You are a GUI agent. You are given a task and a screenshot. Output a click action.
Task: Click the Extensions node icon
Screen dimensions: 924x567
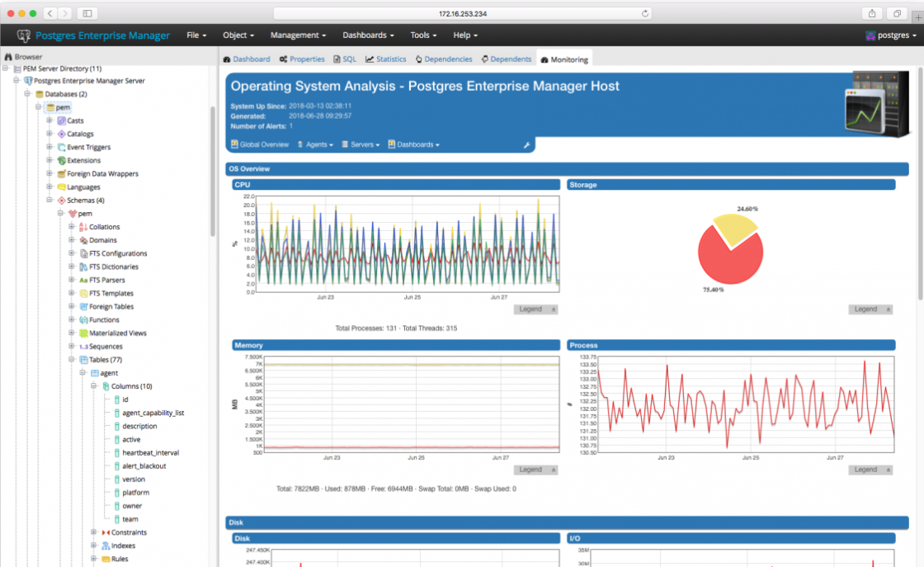tap(61, 160)
